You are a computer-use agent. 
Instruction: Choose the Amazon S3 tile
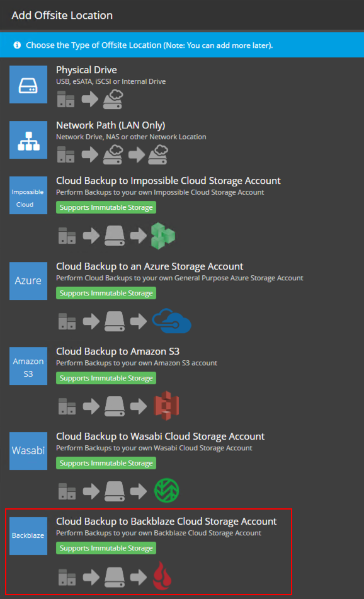(28, 366)
